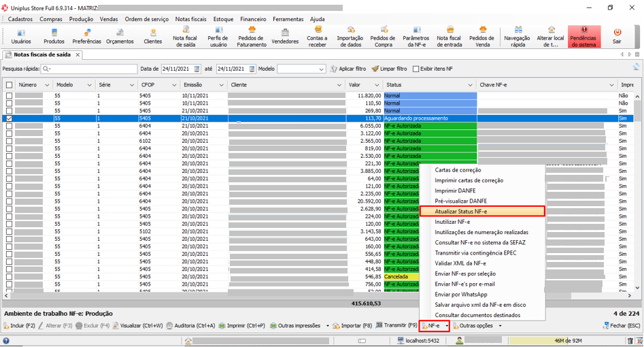Open Importação de dados icon
644x347 pixels.
point(350,37)
